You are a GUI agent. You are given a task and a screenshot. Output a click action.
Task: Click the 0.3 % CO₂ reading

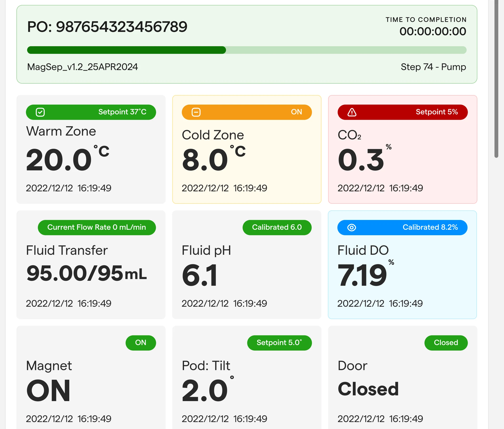364,158
